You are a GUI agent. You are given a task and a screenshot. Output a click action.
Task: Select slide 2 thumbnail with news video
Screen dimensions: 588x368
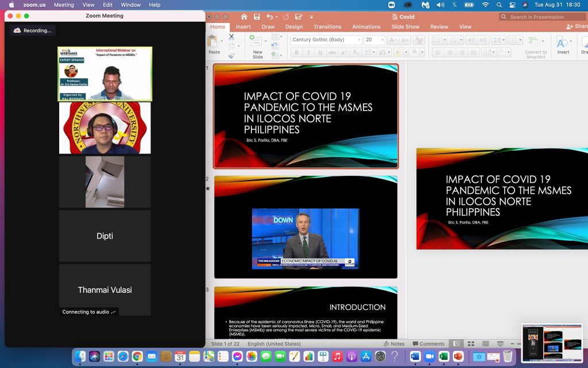[305, 227]
